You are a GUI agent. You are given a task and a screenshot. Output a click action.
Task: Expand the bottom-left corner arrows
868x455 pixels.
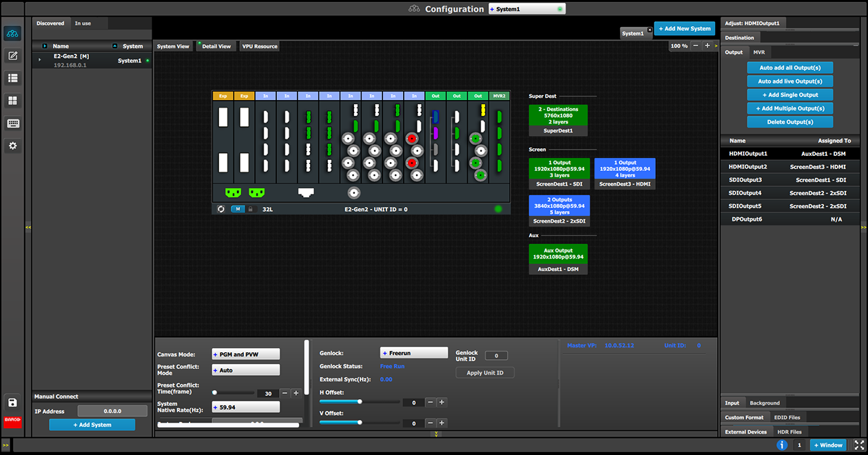(x=6, y=445)
